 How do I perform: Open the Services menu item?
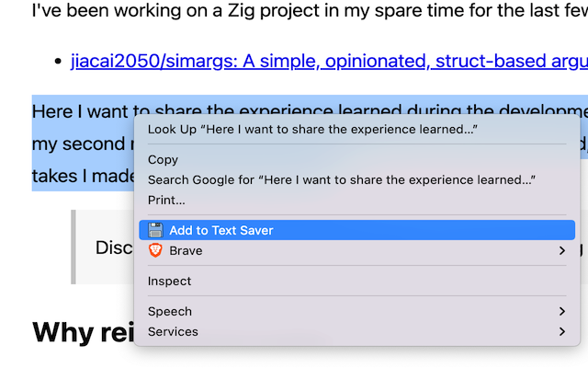[173, 331]
